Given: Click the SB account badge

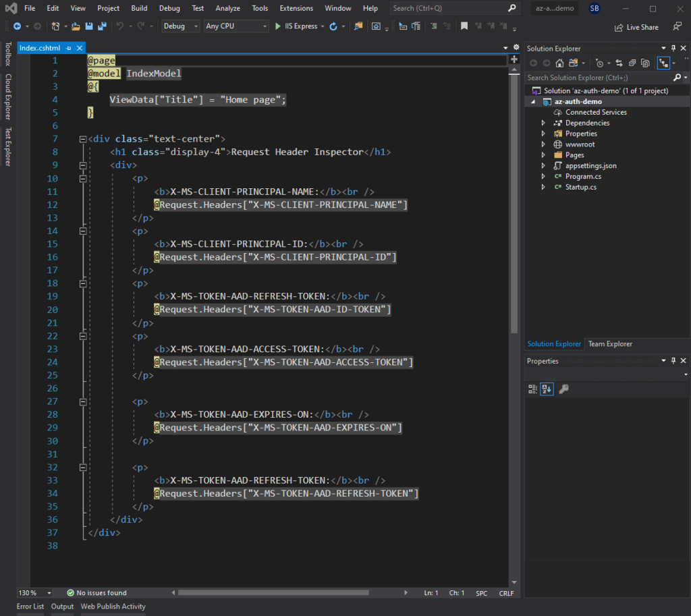Looking at the screenshot, I should point(595,8).
